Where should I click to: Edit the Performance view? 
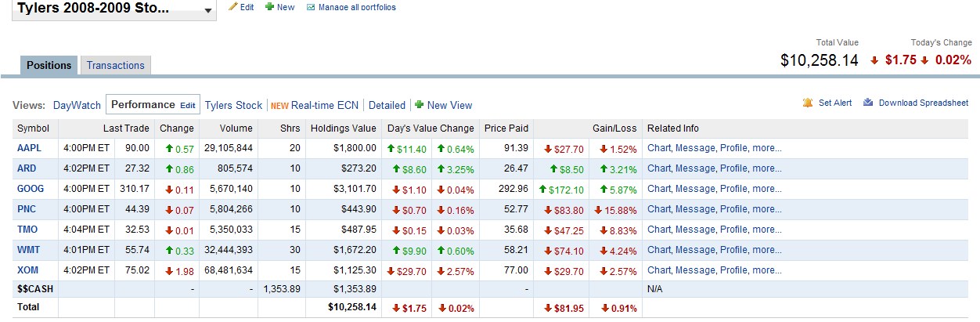(x=188, y=105)
